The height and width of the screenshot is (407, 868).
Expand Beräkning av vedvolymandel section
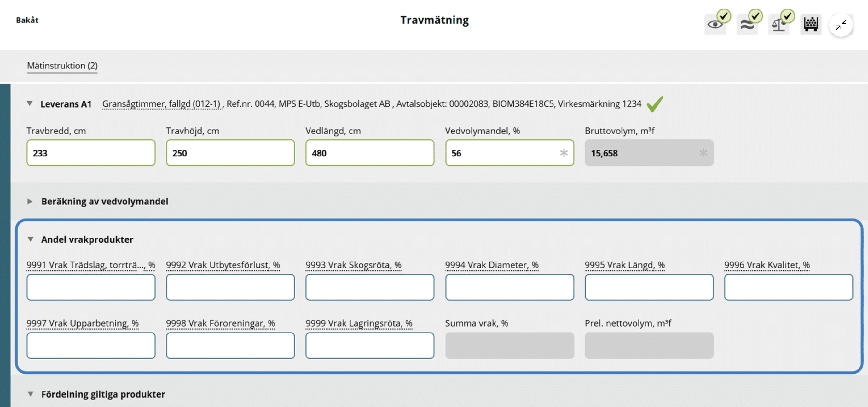30,201
